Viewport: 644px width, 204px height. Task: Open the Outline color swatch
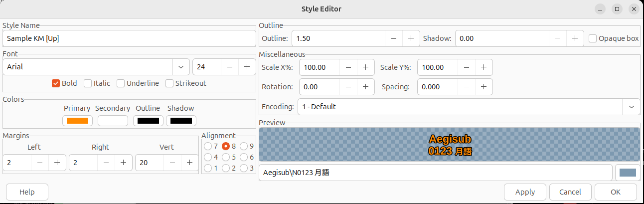pos(148,121)
